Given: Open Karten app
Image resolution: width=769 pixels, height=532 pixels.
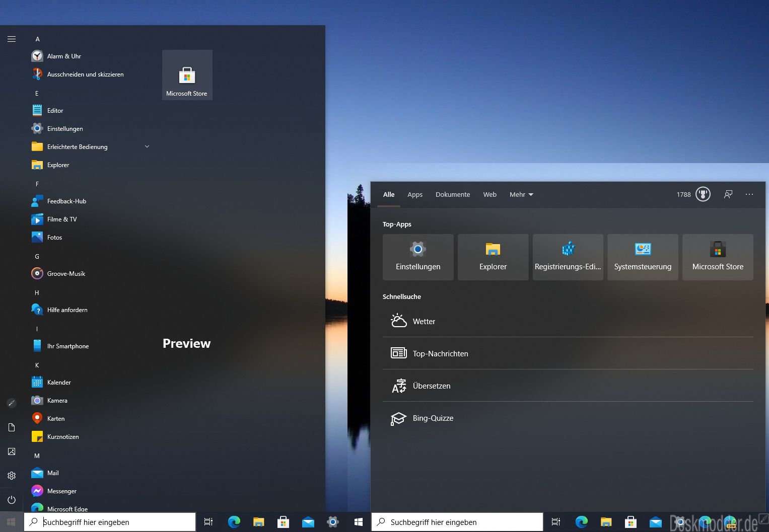Looking at the screenshot, I should [91, 419].
